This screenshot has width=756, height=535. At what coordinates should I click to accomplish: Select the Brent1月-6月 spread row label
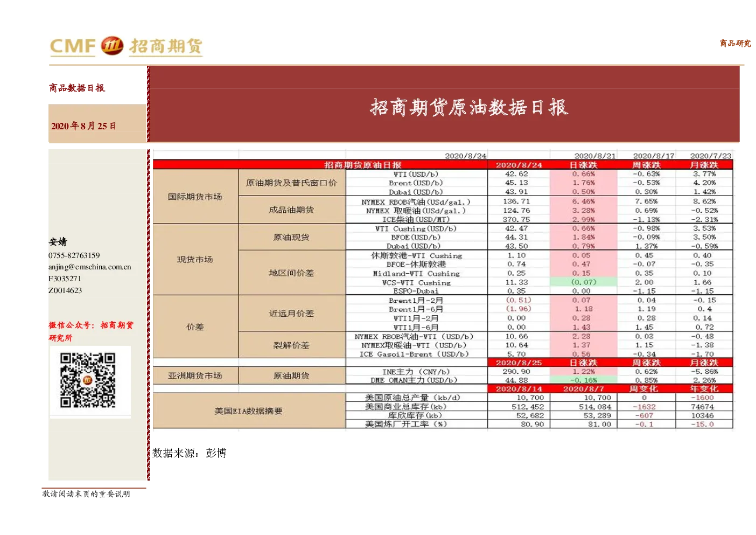click(x=416, y=309)
